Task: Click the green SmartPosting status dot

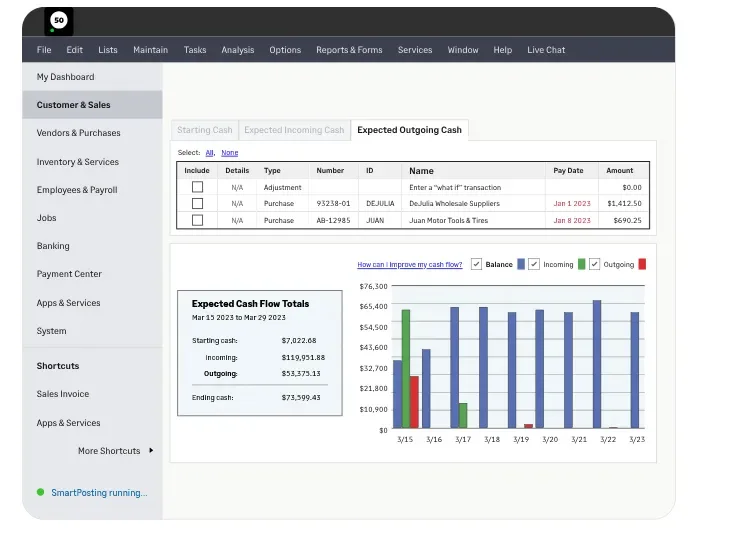Action: pyautogui.click(x=41, y=492)
